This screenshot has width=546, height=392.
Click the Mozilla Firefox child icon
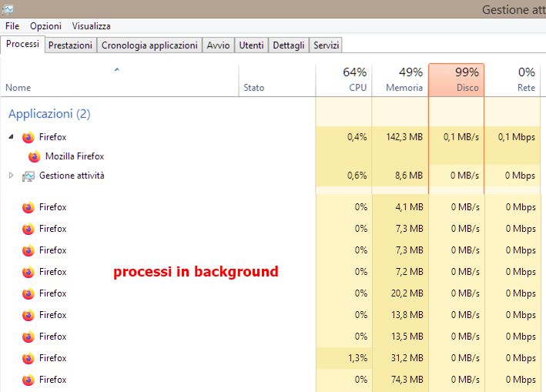pyautogui.click(x=35, y=156)
